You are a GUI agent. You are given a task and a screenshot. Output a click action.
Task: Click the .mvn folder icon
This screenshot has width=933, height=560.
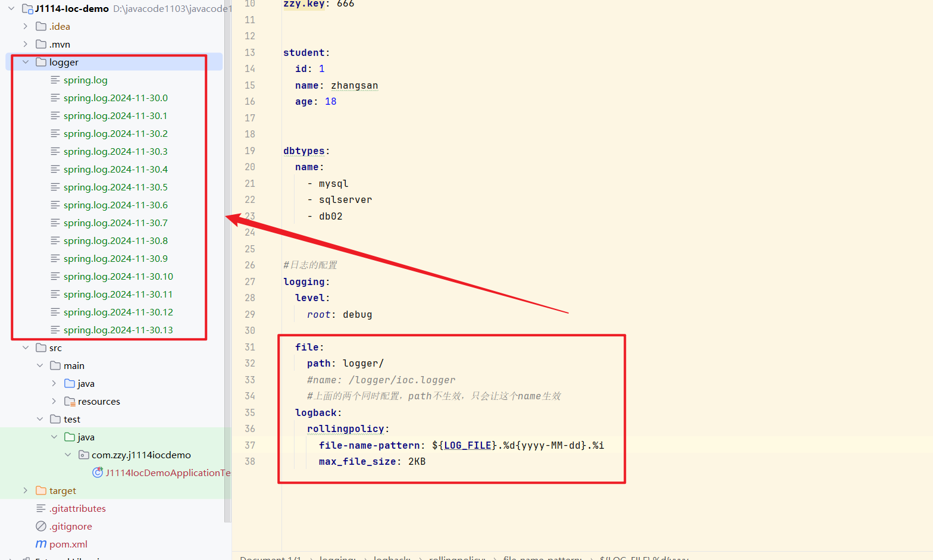pos(41,44)
